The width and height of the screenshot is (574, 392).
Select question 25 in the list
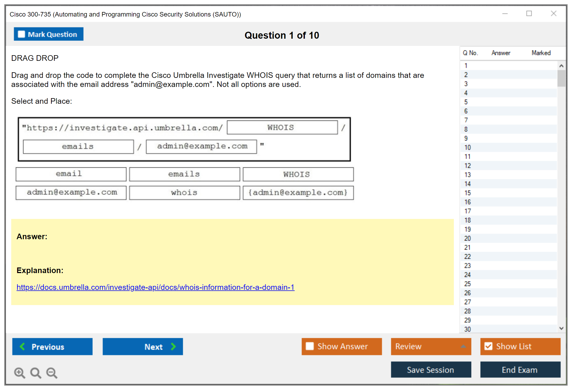point(467,284)
